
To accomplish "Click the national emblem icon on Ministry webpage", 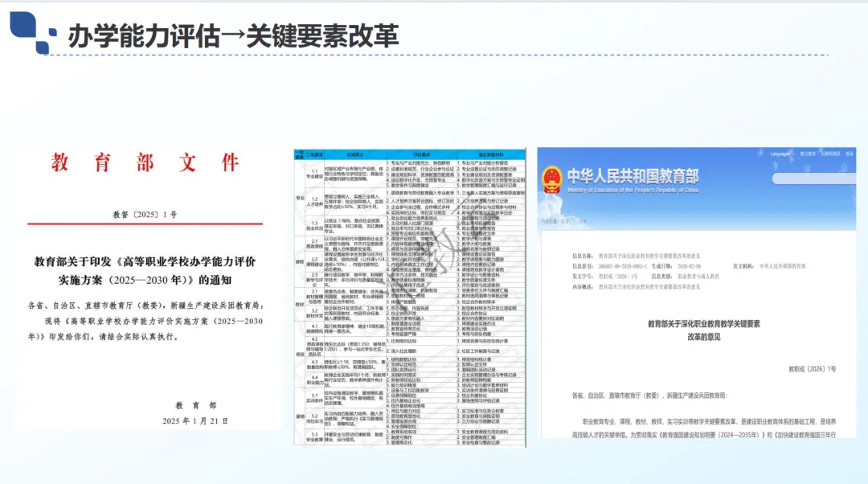I will coord(551,180).
